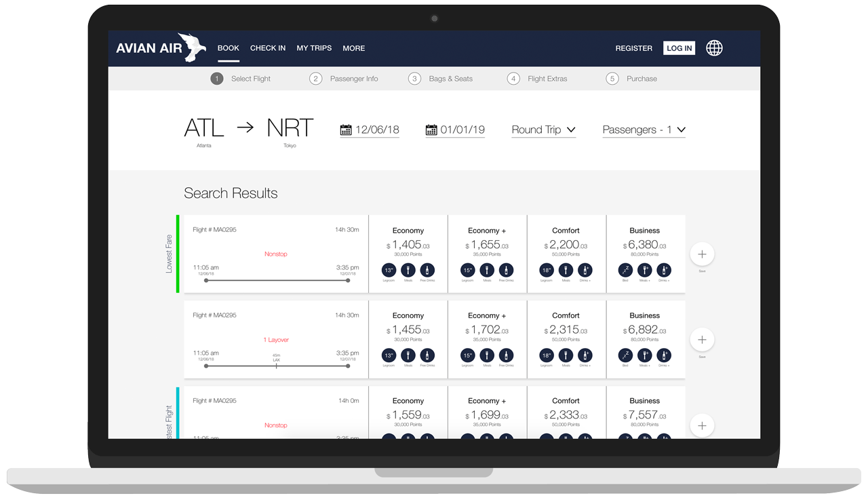
Task: Click Meals icon under $1,455 Economy
Action: 408,355
